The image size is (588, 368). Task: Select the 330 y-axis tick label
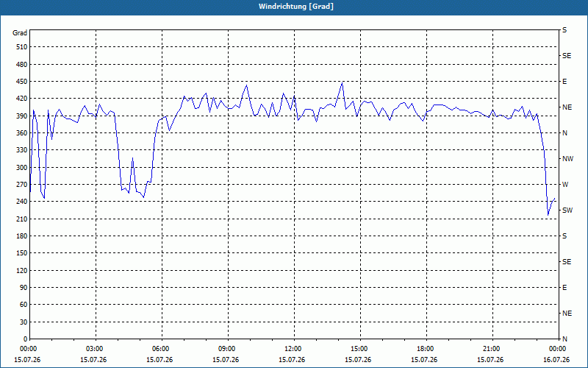[x=22, y=150]
